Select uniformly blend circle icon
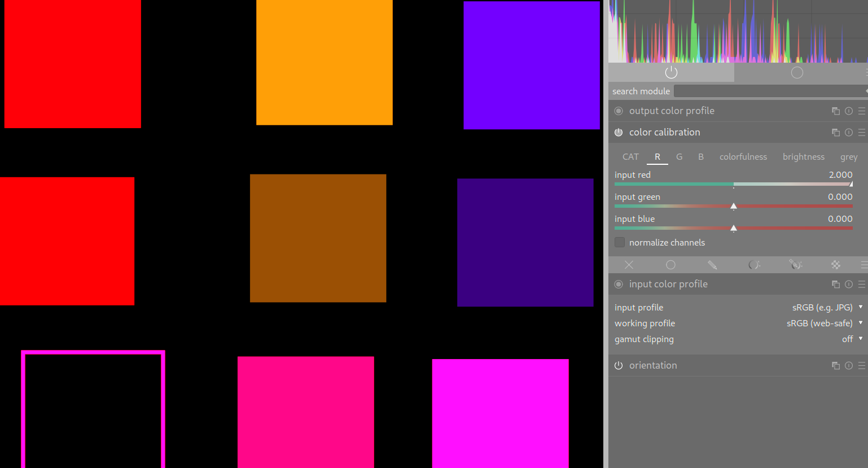 click(670, 265)
